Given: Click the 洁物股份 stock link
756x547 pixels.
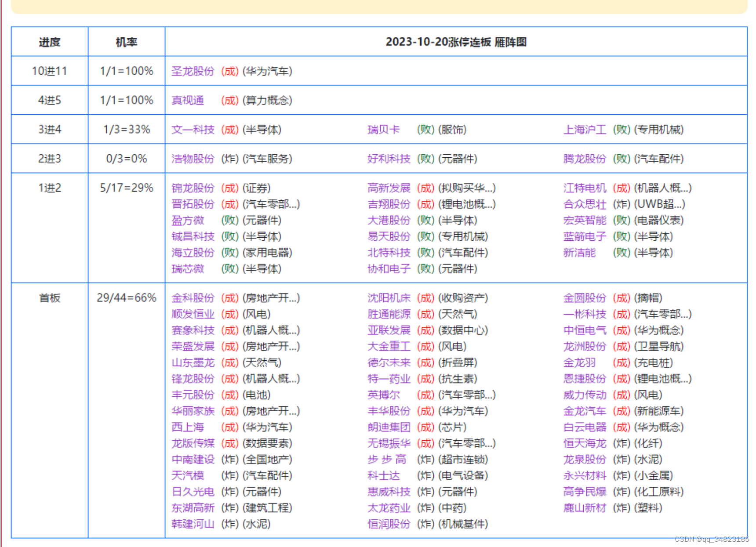Looking at the screenshot, I should click(193, 159).
